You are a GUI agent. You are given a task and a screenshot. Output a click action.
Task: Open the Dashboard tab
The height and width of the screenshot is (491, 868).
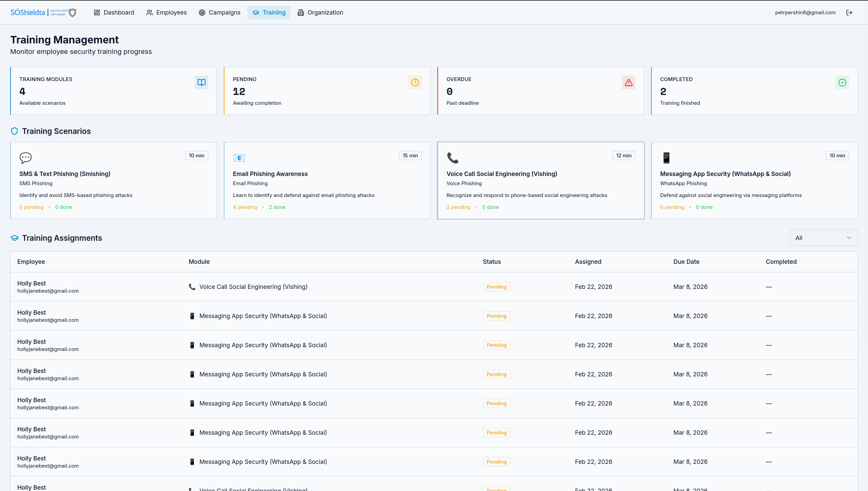(x=114, y=13)
